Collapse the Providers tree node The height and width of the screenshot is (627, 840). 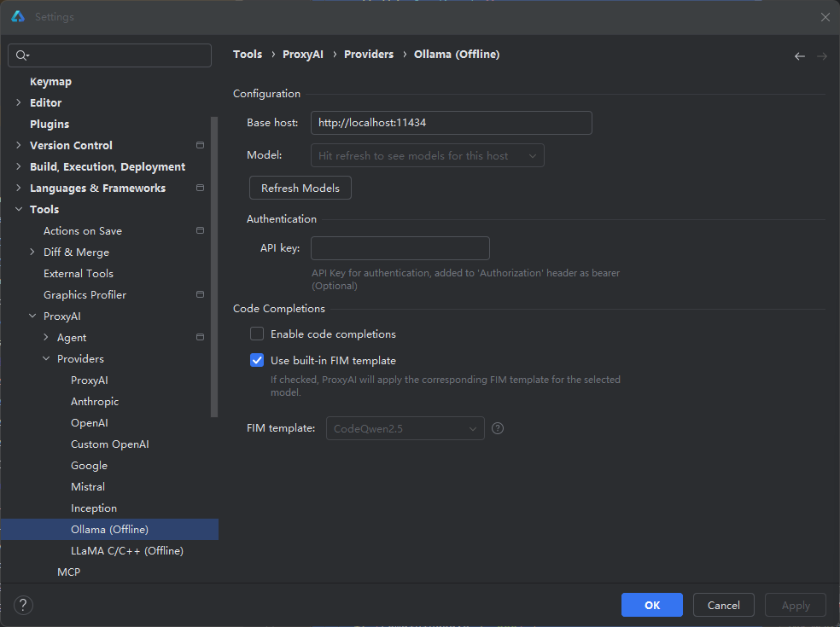click(x=46, y=359)
